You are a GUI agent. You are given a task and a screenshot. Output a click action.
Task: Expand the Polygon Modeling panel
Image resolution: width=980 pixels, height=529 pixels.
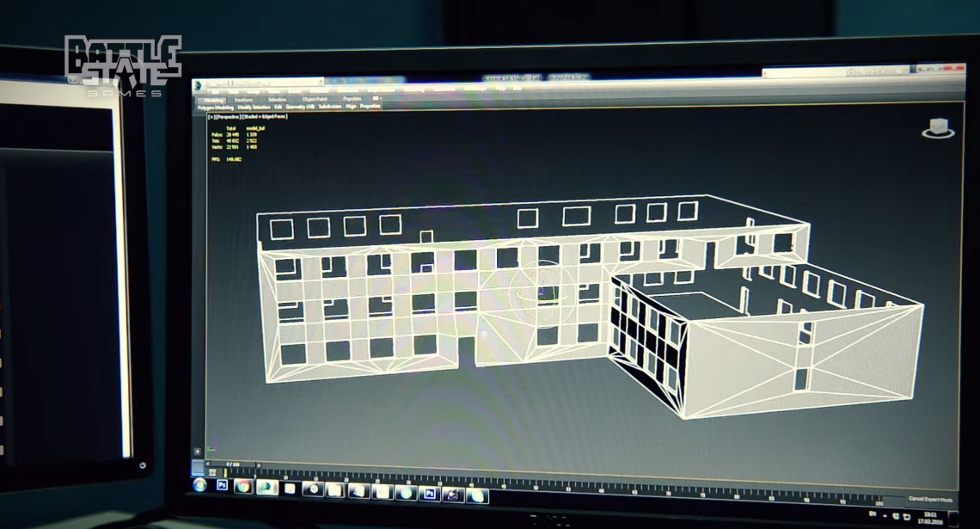tap(217, 107)
